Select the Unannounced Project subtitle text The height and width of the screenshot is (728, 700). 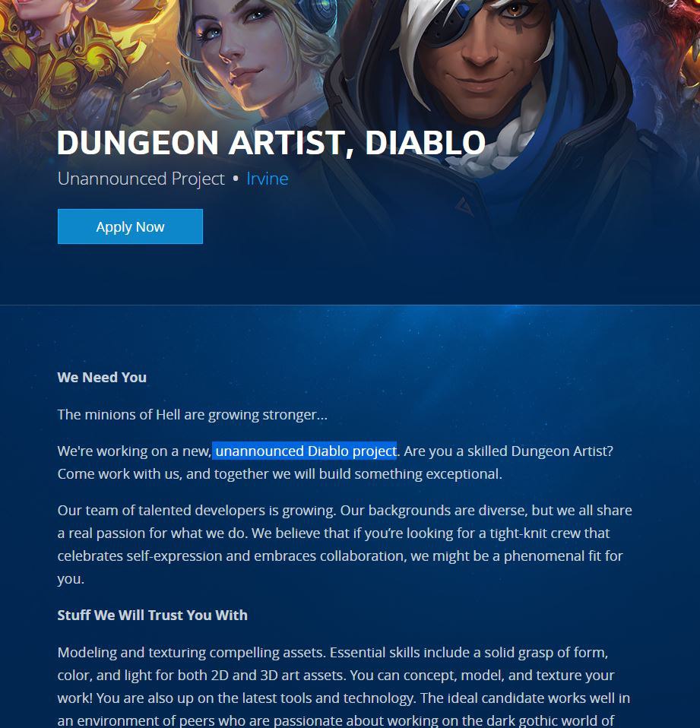tap(141, 179)
